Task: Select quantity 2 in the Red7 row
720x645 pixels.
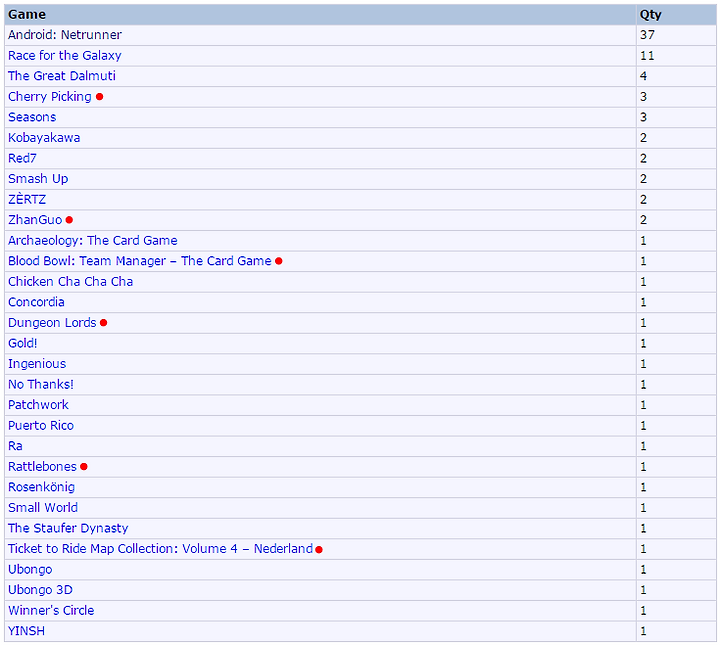Action: coord(643,158)
